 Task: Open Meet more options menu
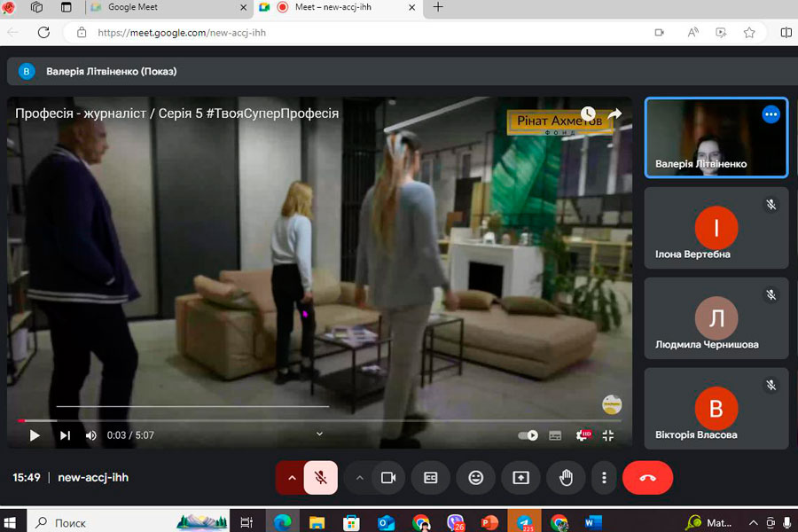(604, 478)
